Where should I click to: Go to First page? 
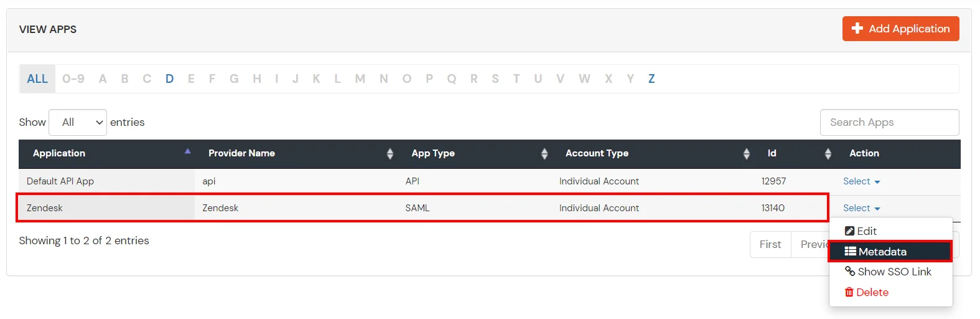click(770, 244)
